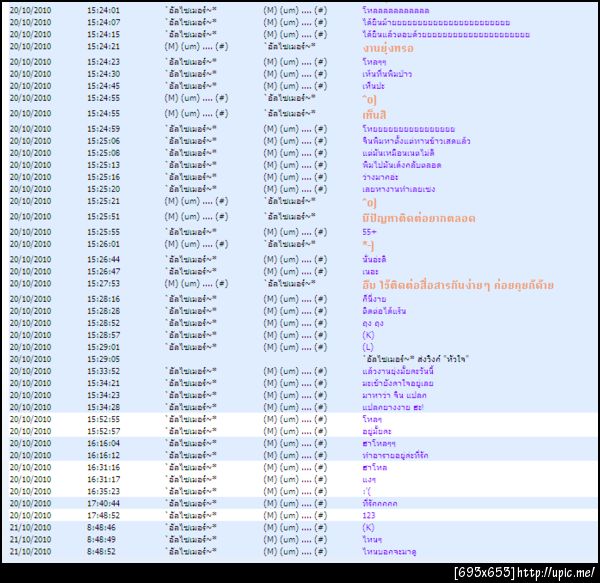Click the 17:48:52 time cell
The height and width of the screenshot is (583, 600).
pos(103,515)
